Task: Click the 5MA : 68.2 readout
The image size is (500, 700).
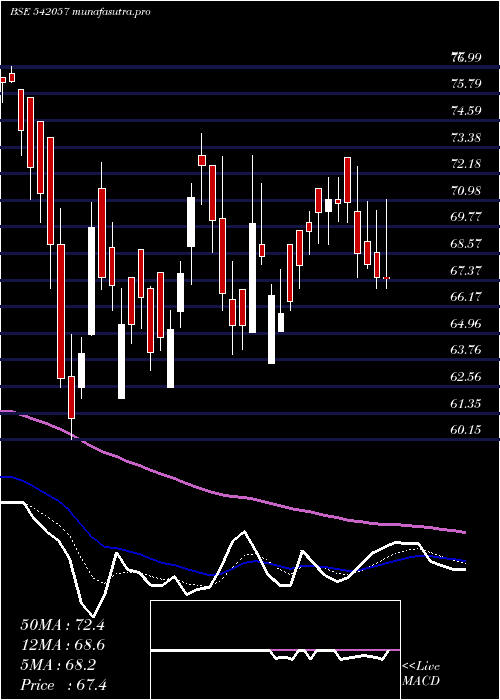Action: click(x=58, y=665)
